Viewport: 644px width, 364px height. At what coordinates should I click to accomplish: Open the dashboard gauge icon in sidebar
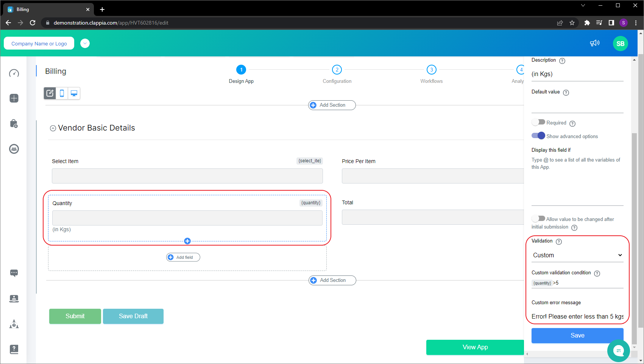pos(14,73)
